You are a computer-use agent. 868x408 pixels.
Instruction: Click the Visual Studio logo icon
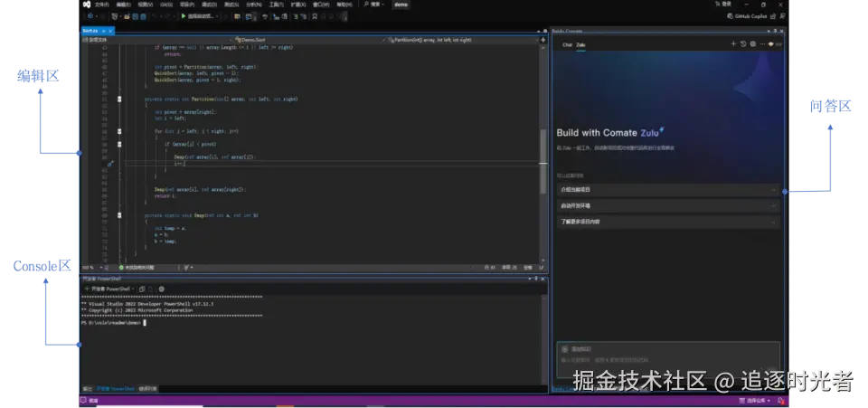[x=87, y=5]
